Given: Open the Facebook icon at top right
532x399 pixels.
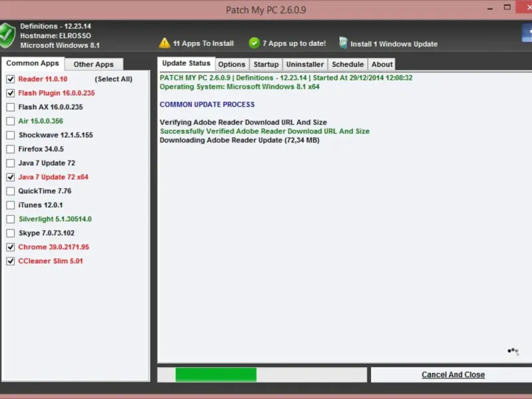Looking at the screenshot, I should pos(527,34).
